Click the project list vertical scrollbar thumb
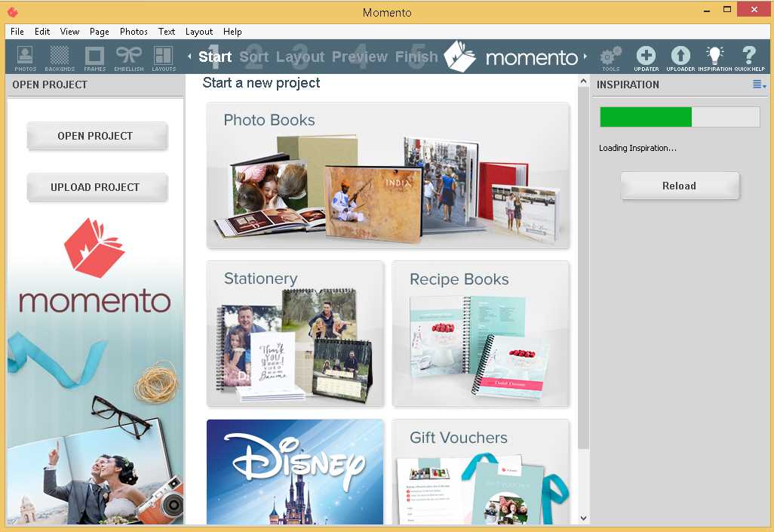774x532 pixels. pos(583,268)
